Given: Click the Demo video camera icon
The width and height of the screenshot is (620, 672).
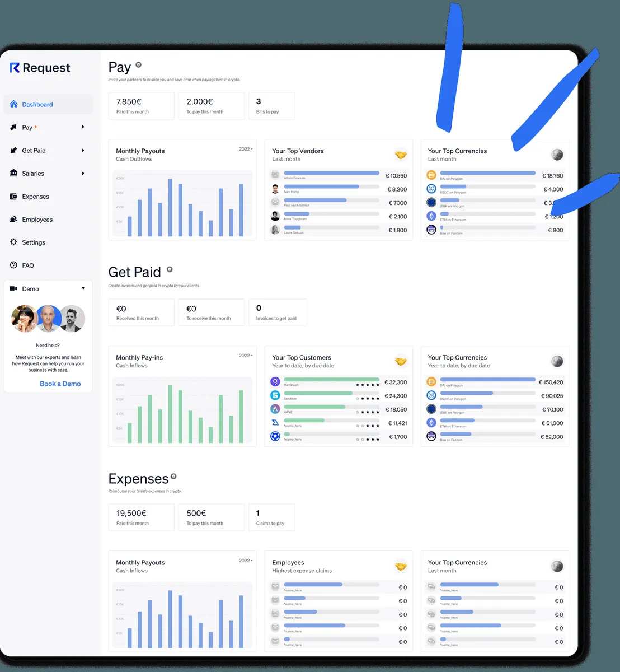Looking at the screenshot, I should (13, 288).
